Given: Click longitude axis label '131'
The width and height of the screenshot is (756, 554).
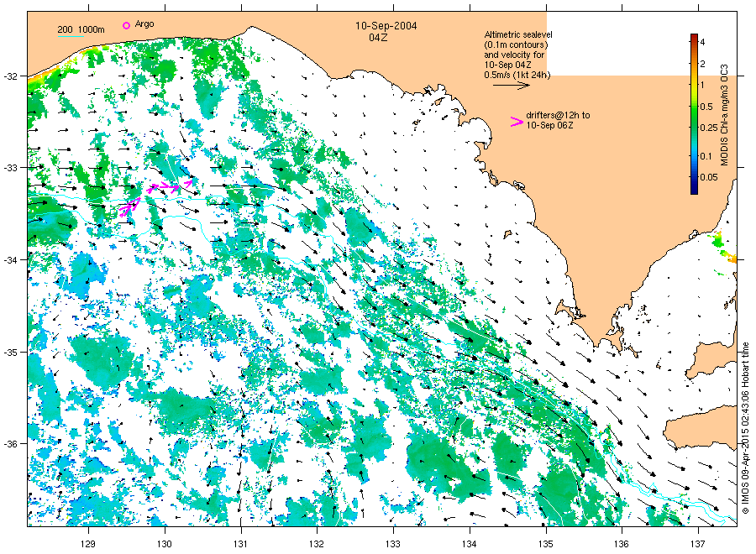Looking at the screenshot, I should (240, 545).
